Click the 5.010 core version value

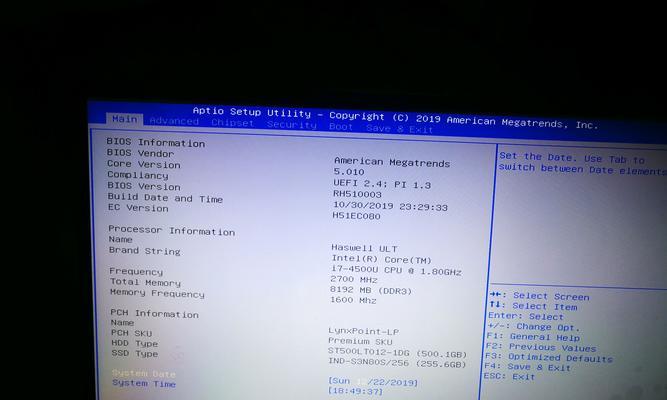pyautogui.click(x=349, y=172)
